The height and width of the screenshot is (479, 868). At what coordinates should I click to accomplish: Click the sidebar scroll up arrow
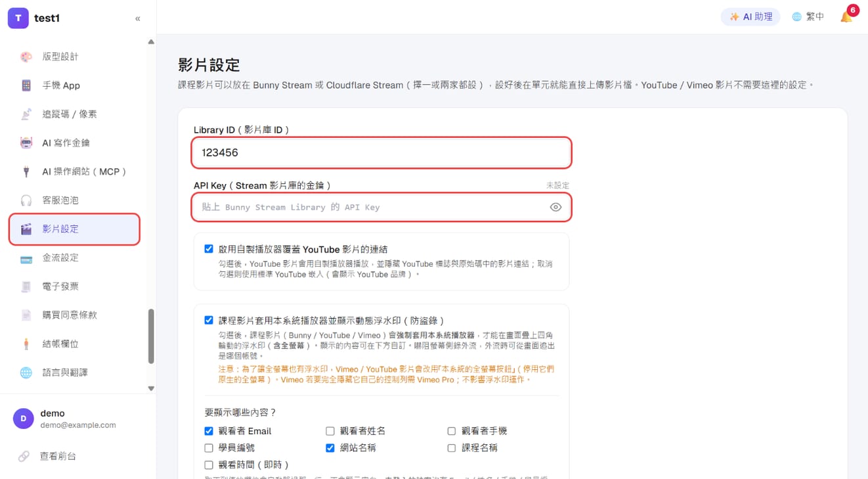click(151, 42)
